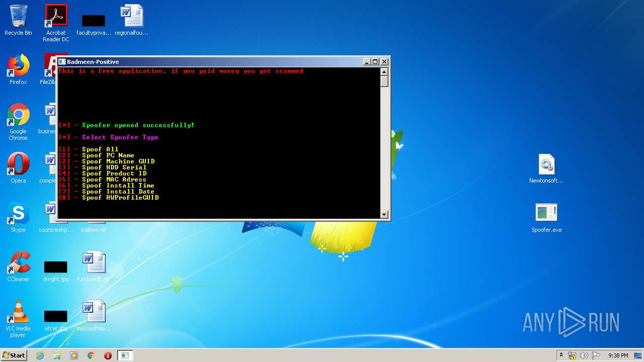Screen dimensions: 644x362
Task: Open the Action Center flag icon
Action: tap(596, 355)
